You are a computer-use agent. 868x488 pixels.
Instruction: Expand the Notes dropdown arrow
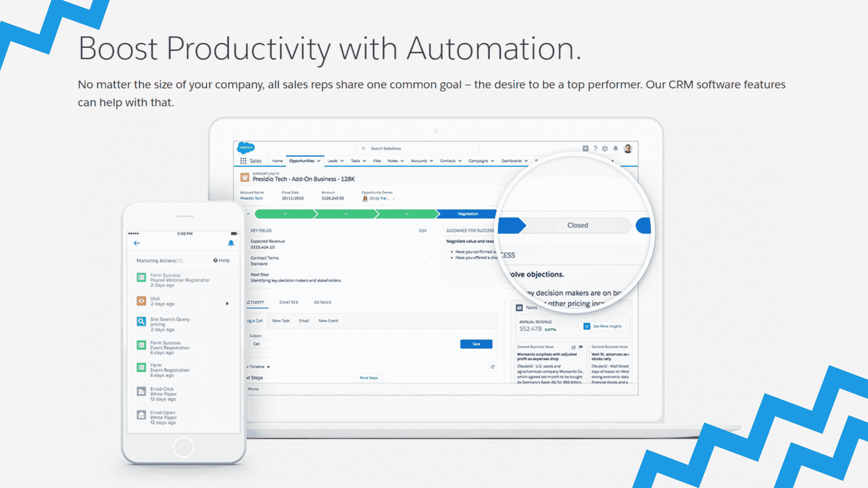coord(402,161)
